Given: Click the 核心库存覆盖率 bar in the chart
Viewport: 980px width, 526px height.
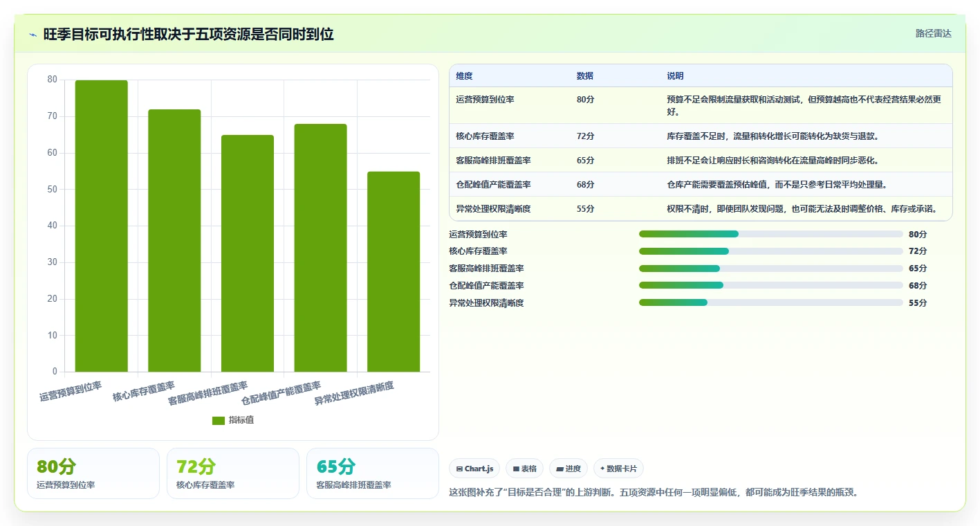Looking at the screenshot, I should coord(174,241).
